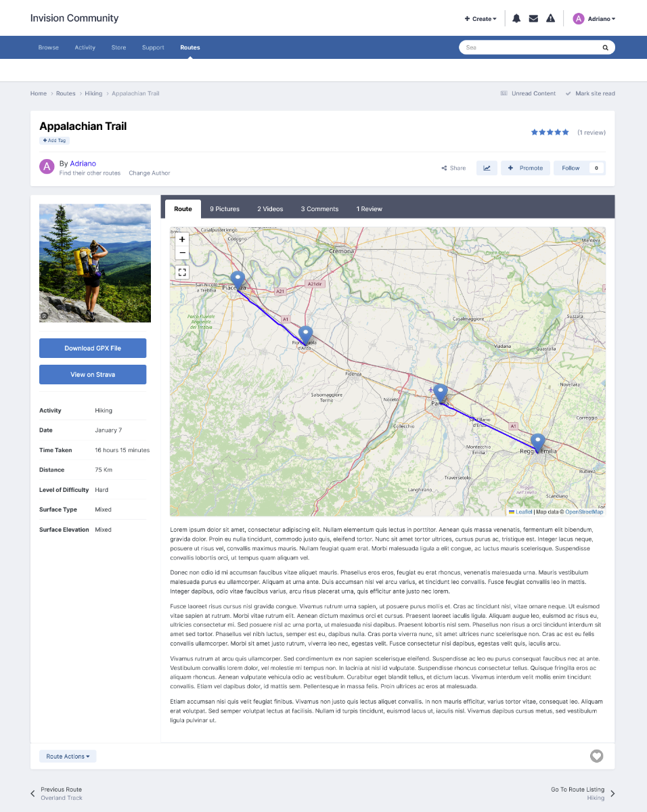Click the Reggio Emilia map marker
The height and width of the screenshot is (812, 647).
pos(537,443)
